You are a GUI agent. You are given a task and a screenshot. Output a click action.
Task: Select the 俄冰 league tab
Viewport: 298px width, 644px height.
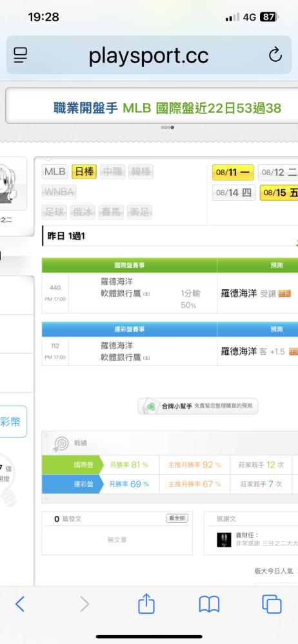pos(83,213)
